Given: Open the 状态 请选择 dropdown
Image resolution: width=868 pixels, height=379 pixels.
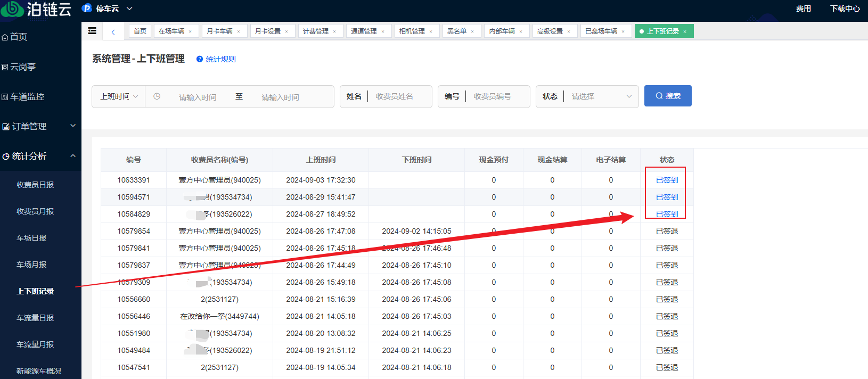Looking at the screenshot, I should pos(601,96).
